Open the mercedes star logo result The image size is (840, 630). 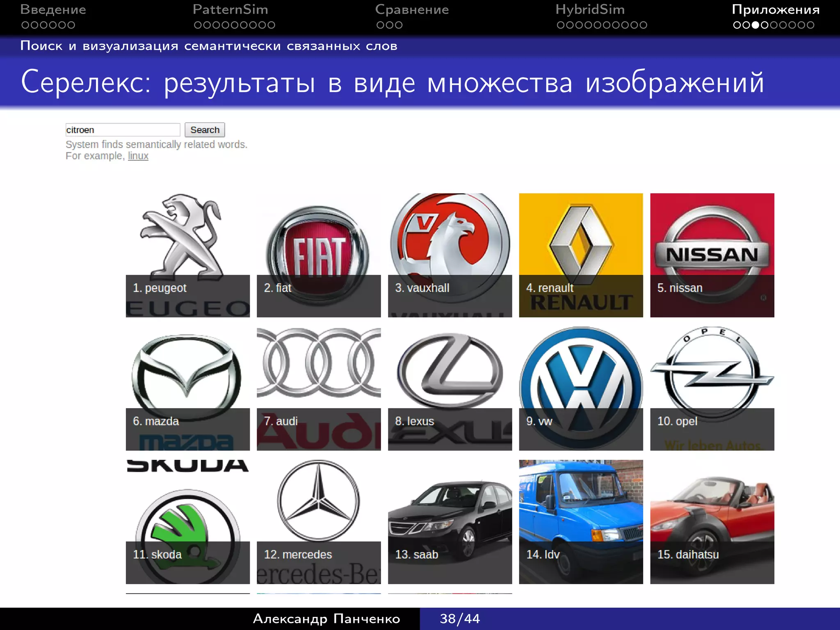tap(319, 522)
